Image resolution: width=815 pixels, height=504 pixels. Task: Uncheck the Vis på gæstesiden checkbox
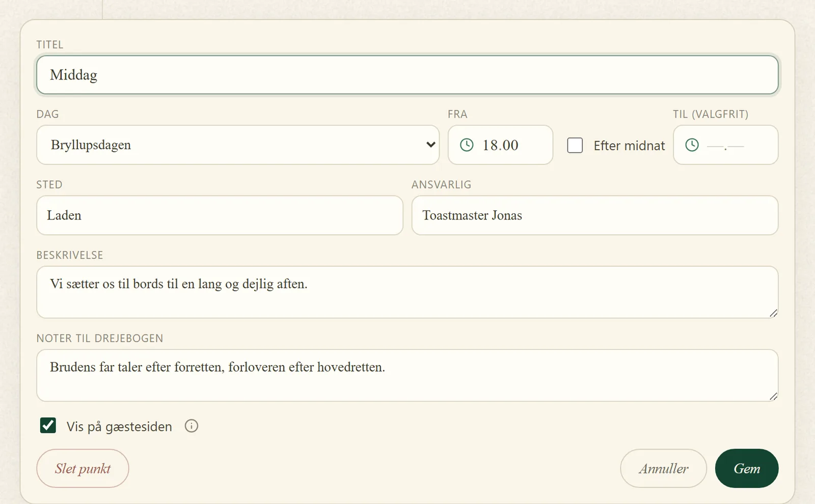(x=48, y=426)
